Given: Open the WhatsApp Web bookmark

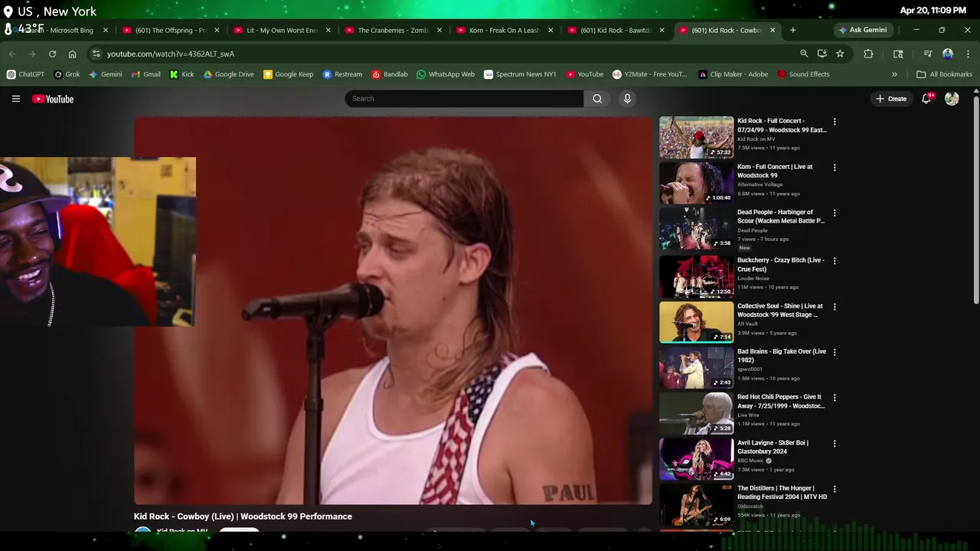Looking at the screenshot, I should click(x=446, y=74).
